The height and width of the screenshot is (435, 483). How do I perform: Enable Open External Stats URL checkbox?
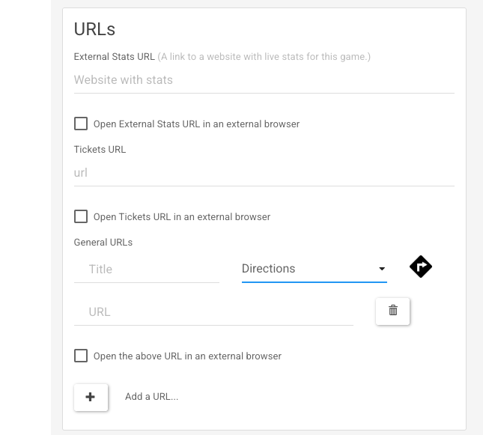tap(81, 124)
